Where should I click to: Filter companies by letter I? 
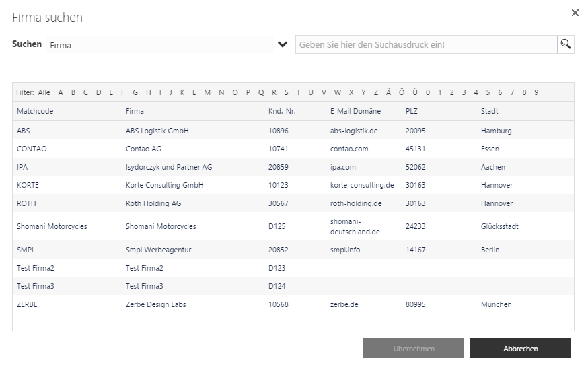[x=160, y=92]
